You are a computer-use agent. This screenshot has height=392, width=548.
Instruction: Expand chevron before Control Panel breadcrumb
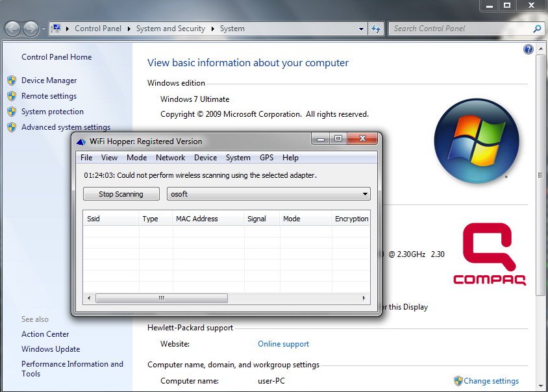click(x=67, y=29)
